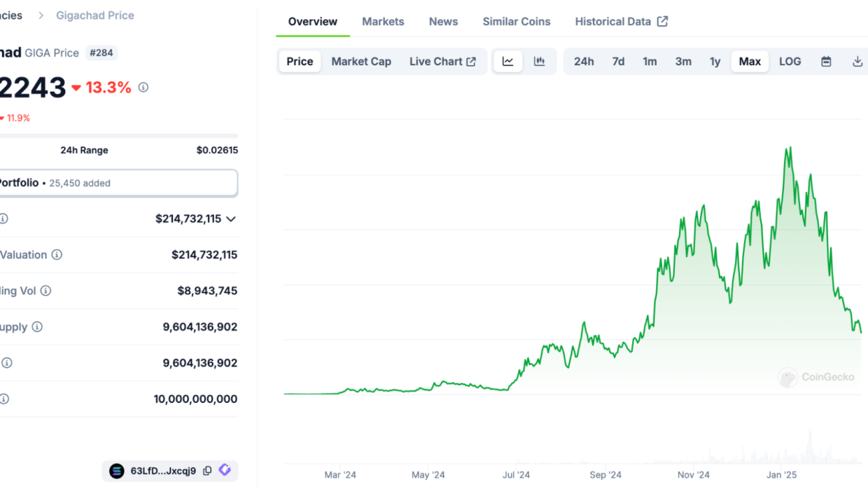Click the $0.02615 24h range value
This screenshot has height=489, width=868.
click(217, 150)
